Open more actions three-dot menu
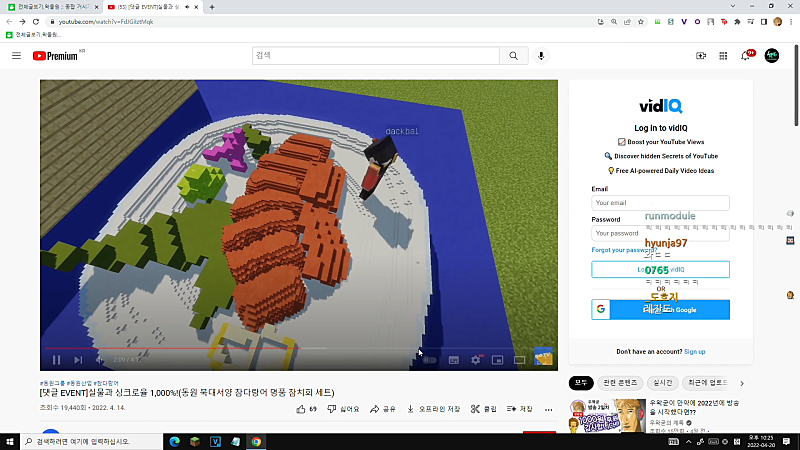Screen dimensions: 800x450 click(x=548, y=409)
